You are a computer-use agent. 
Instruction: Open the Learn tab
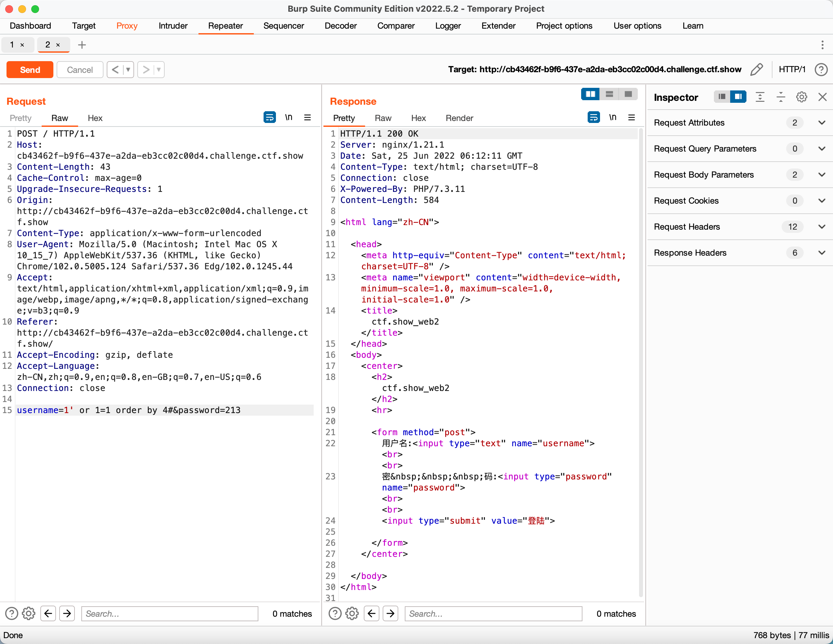693,26
